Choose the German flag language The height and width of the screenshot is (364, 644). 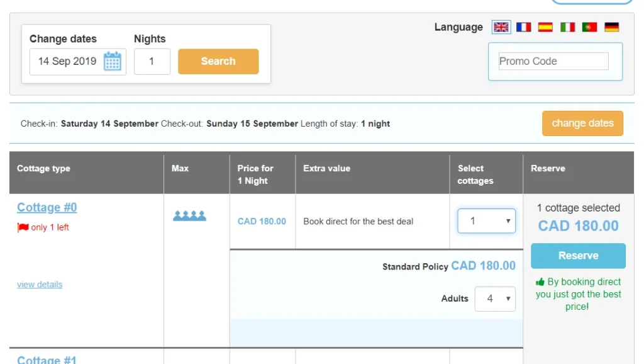click(611, 27)
